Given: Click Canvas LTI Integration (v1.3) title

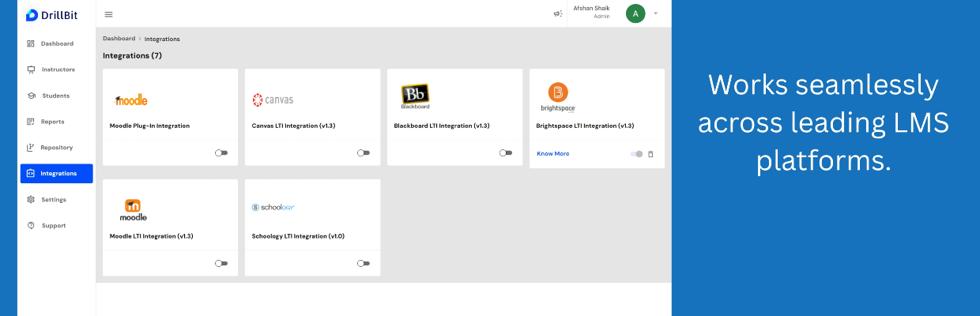Looking at the screenshot, I should [292, 126].
